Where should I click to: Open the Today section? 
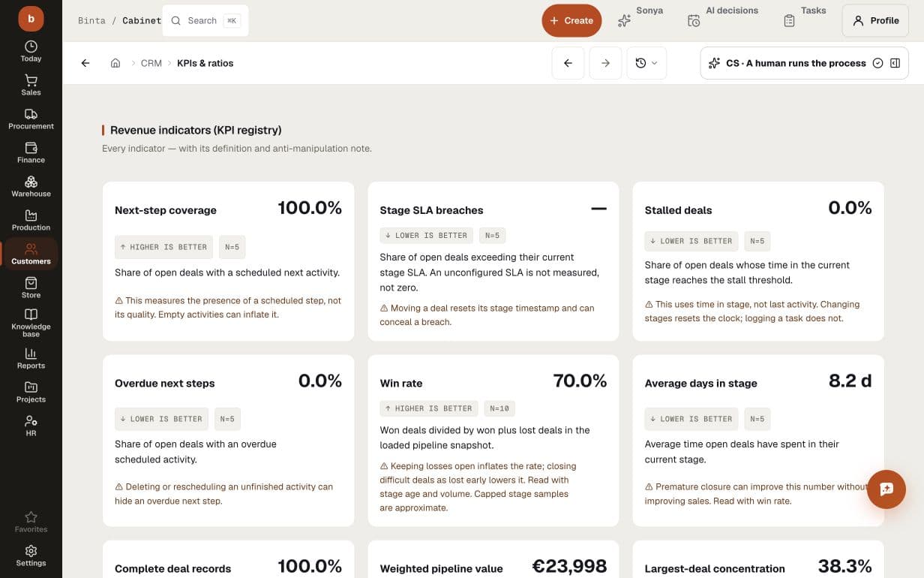pyautogui.click(x=31, y=51)
